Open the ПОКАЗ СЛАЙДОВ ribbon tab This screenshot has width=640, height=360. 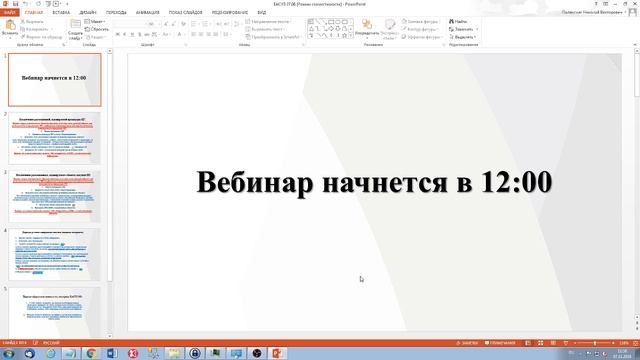(x=185, y=13)
